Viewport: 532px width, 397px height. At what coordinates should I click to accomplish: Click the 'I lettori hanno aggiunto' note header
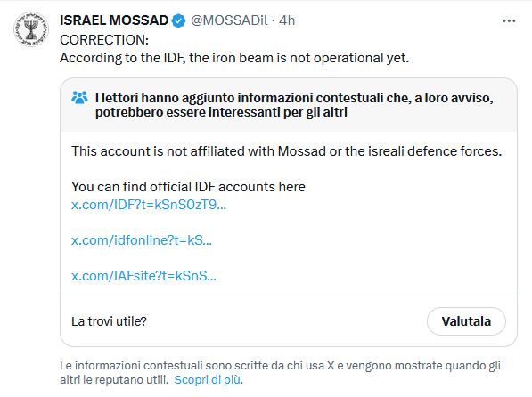294,105
